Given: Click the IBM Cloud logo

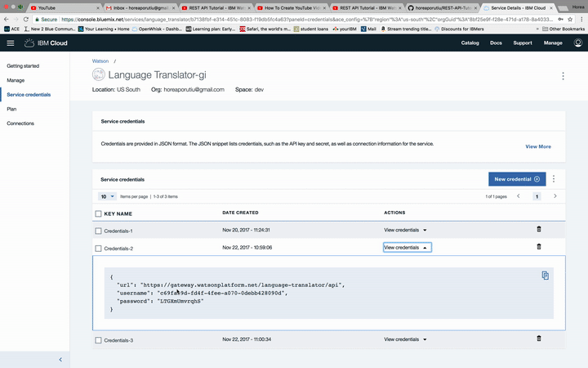Looking at the screenshot, I should pos(46,43).
